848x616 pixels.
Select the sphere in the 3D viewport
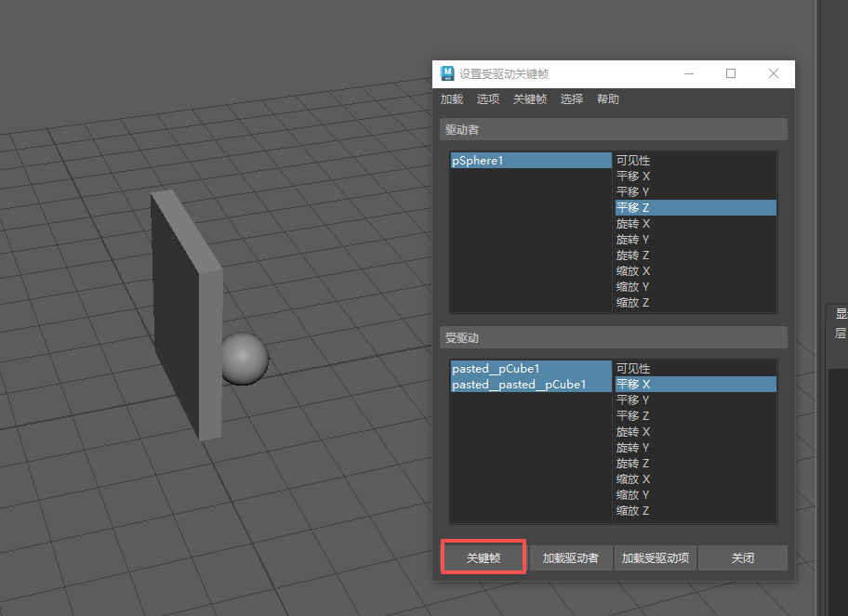245,359
